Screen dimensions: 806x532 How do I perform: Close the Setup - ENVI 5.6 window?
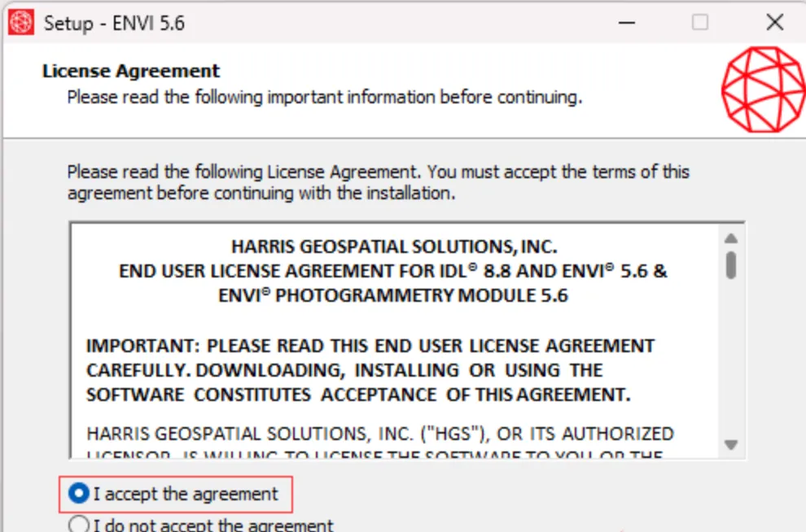(x=774, y=23)
